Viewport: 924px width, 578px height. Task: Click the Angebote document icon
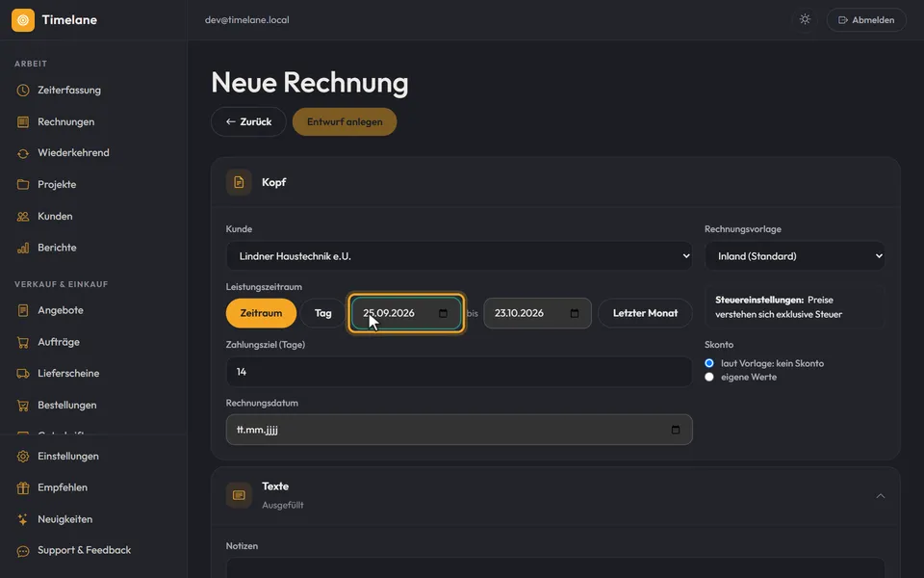pyautogui.click(x=23, y=310)
